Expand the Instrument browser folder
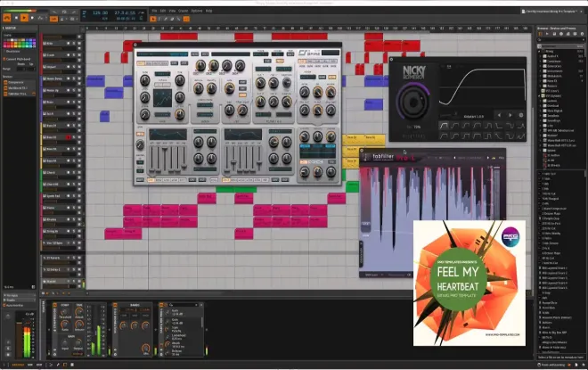 click(541, 71)
